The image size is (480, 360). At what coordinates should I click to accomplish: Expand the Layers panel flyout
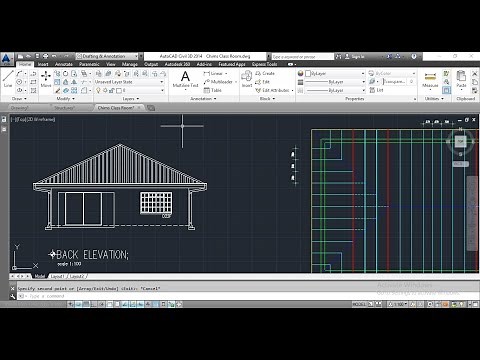131,99
